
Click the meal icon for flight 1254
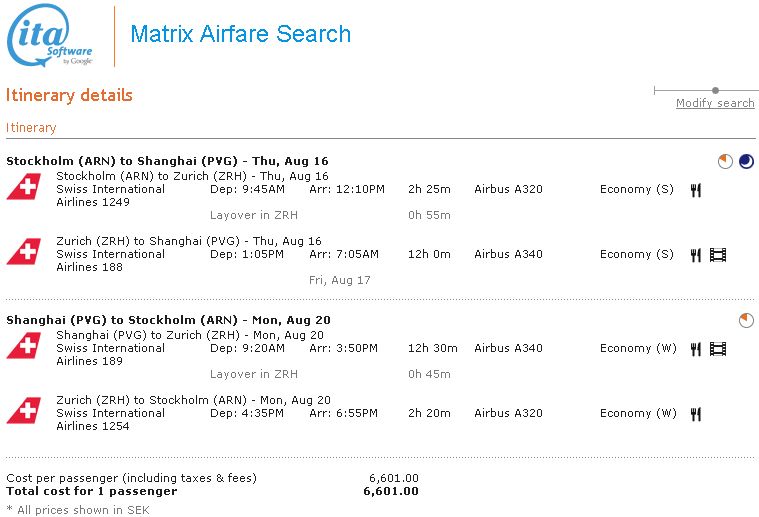click(x=696, y=414)
